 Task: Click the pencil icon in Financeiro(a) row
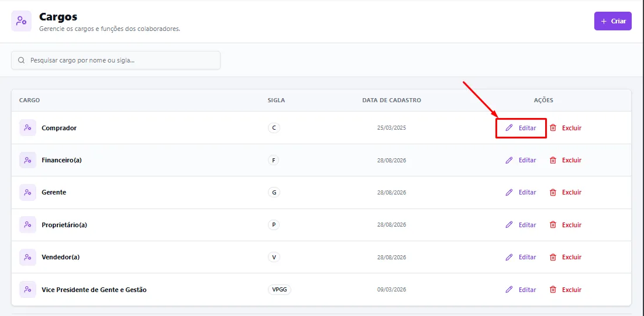point(509,160)
